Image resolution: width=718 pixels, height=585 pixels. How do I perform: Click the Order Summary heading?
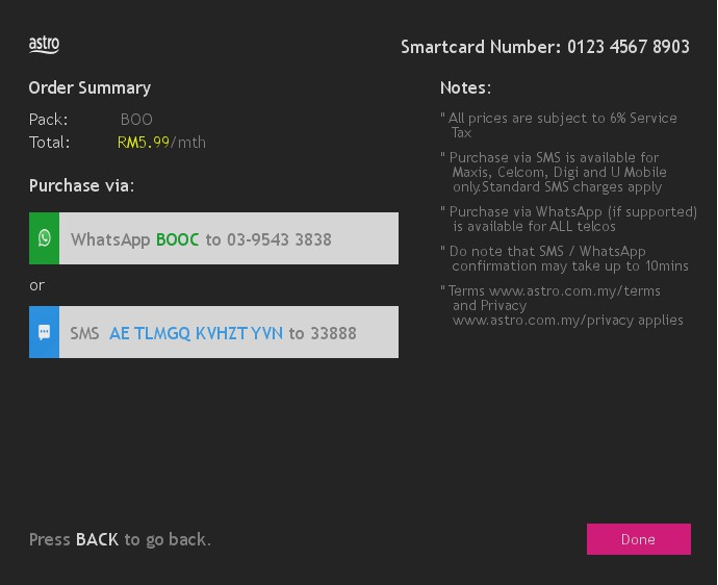pos(90,88)
